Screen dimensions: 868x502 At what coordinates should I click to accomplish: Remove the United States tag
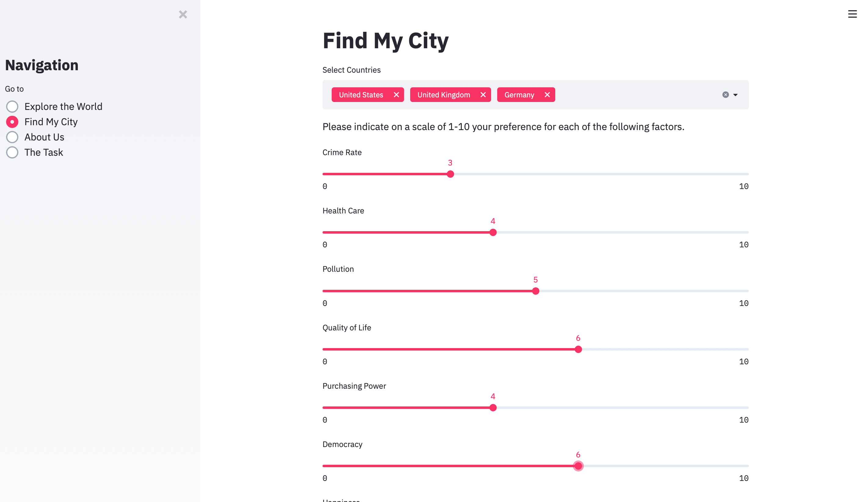tap(396, 95)
